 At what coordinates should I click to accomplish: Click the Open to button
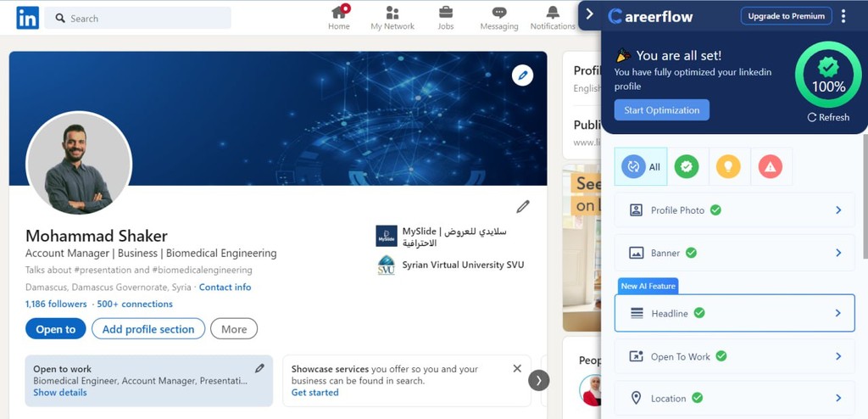click(x=55, y=328)
